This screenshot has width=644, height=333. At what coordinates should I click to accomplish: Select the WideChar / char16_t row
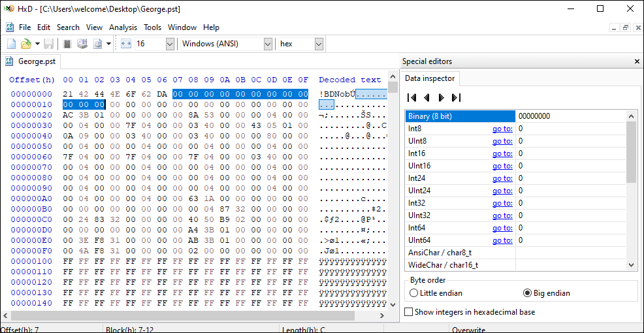pyautogui.click(x=516, y=265)
